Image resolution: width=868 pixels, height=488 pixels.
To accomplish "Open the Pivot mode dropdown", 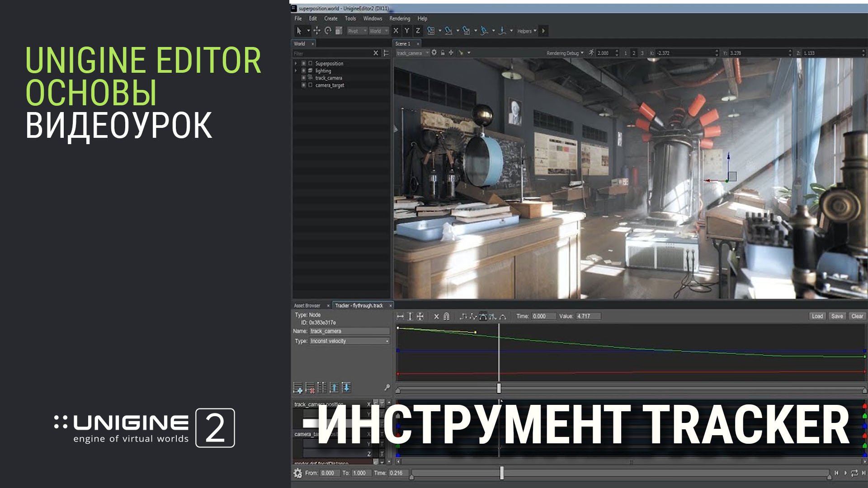I will click(356, 31).
